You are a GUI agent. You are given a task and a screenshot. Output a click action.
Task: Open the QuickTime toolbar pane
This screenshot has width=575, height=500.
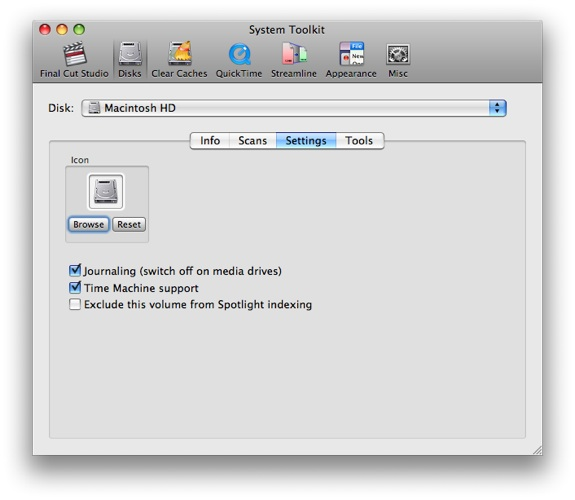click(x=239, y=60)
